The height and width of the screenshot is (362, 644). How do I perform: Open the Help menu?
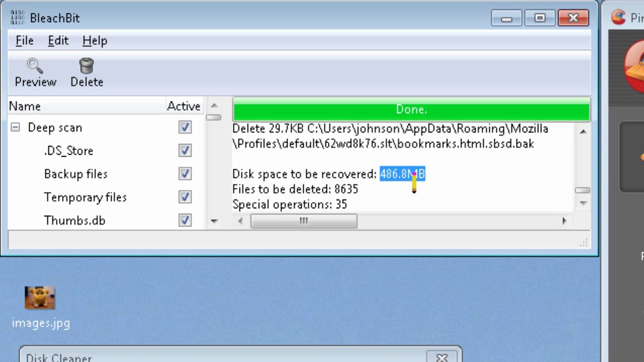pyautogui.click(x=95, y=41)
